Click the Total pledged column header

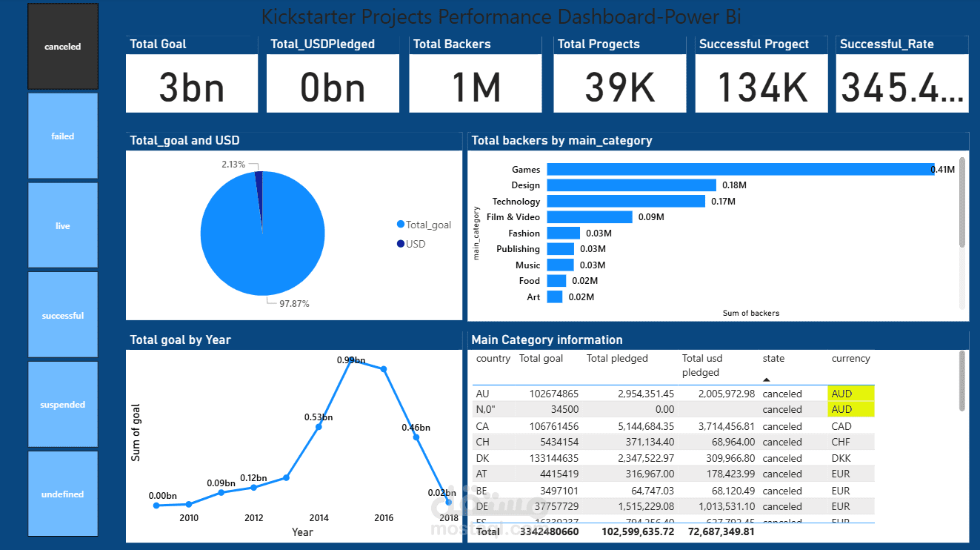click(x=617, y=359)
